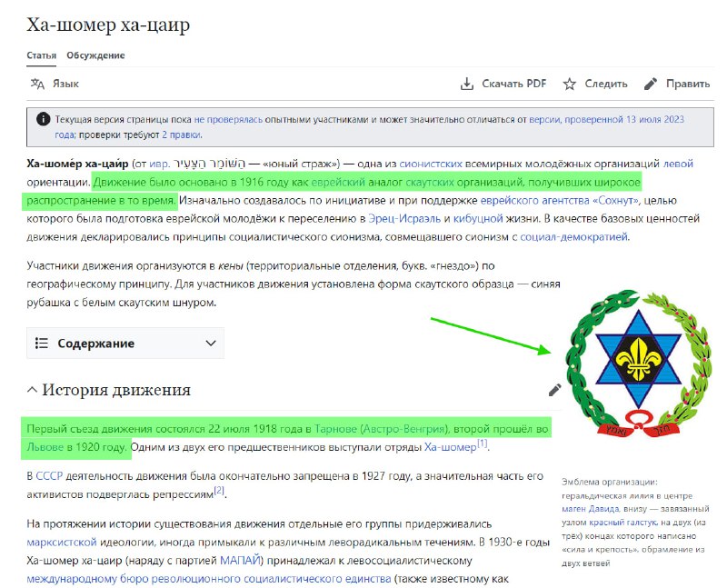
Task: Click the 'Австро-Венгрия' link
Action: pos(403,429)
